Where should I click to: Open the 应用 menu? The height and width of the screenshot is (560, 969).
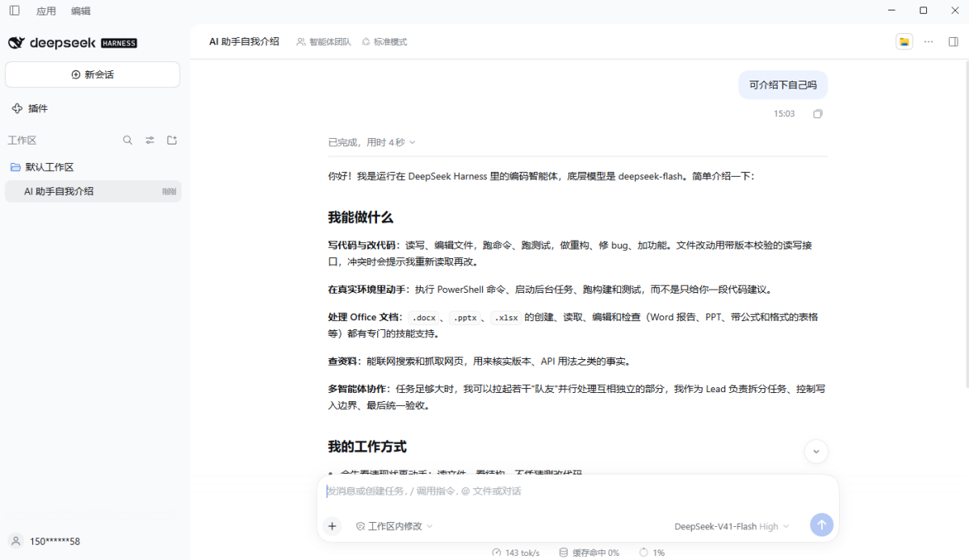click(46, 11)
